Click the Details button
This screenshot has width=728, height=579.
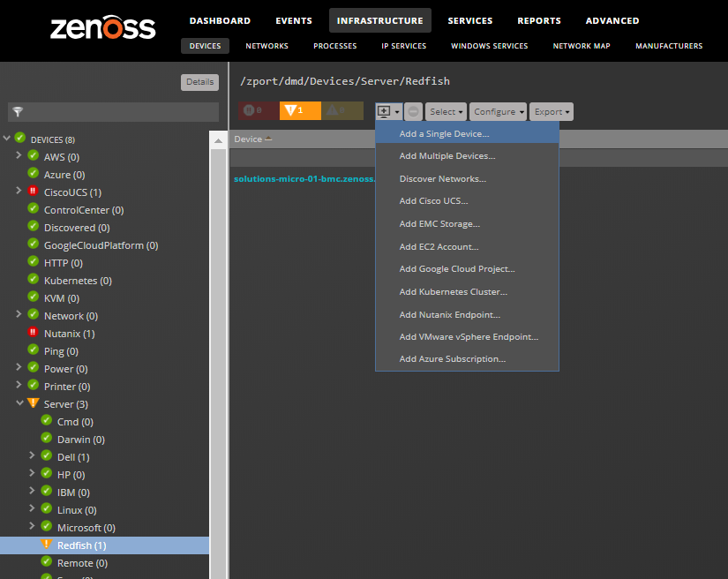pyautogui.click(x=199, y=82)
